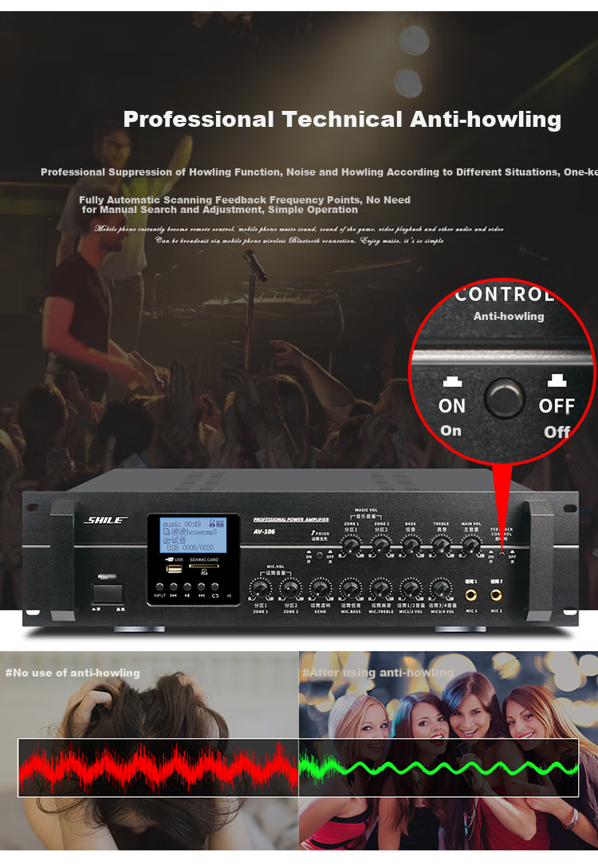
Task: Click the BASS knob
Action: coord(411,546)
